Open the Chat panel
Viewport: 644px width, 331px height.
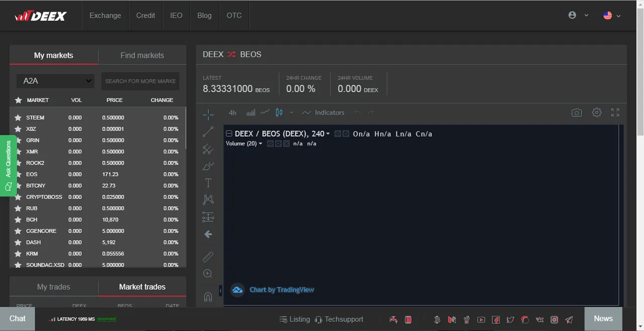[17, 318]
